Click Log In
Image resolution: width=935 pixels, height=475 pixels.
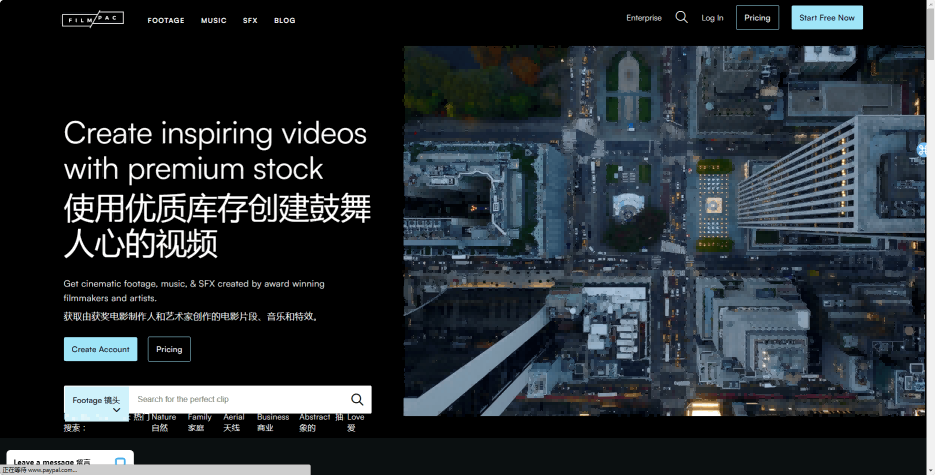pyautogui.click(x=712, y=18)
